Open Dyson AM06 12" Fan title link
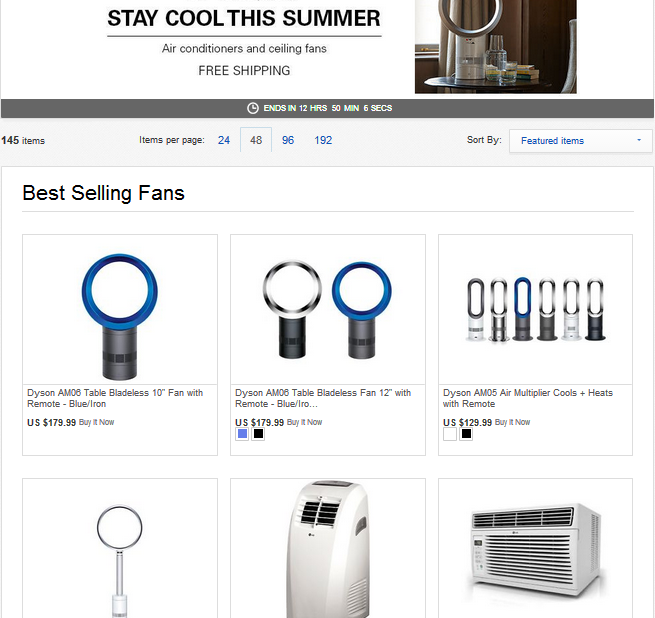The height and width of the screenshot is (618, 655). click(x=323, y=398)
